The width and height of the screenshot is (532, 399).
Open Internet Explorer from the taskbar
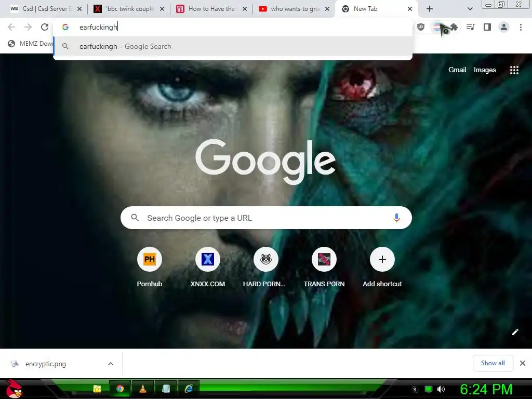189,389
